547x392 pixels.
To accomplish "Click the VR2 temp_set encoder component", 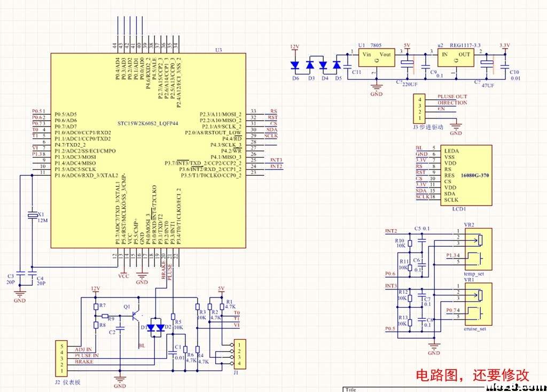I will pyautogui.click(x=478, y=249).
